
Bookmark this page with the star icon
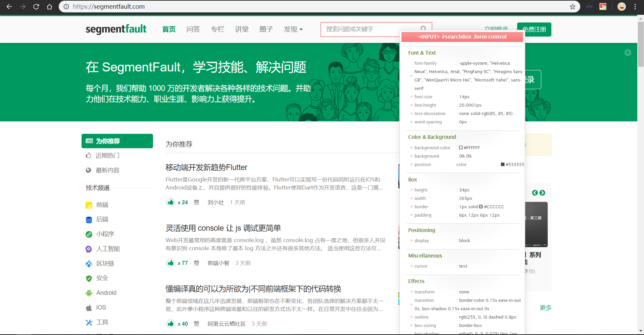tap(573, 7)
